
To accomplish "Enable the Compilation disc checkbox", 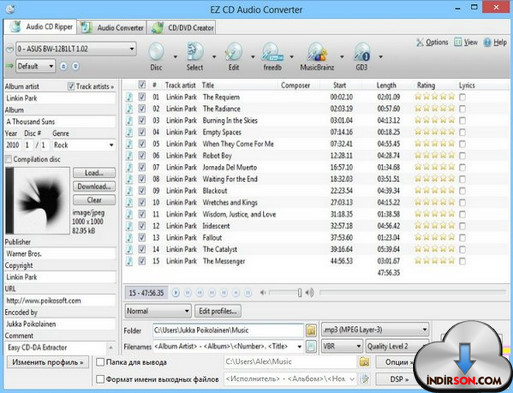I will tap(9, 159).
